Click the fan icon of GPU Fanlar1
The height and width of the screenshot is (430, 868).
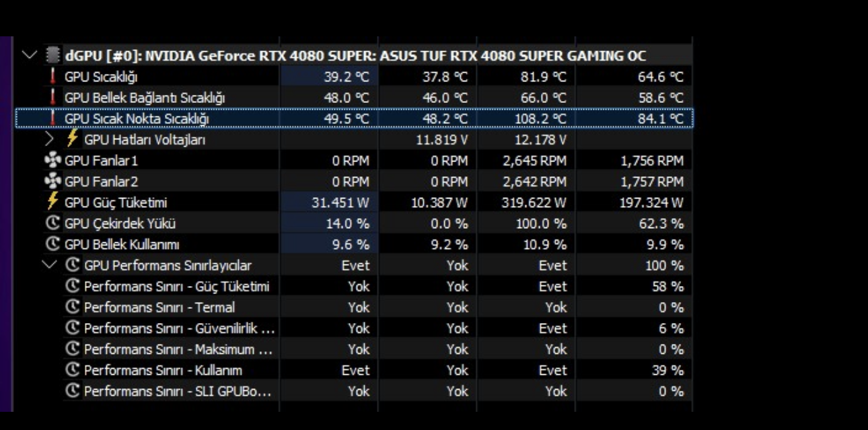[x=52, y=161]
